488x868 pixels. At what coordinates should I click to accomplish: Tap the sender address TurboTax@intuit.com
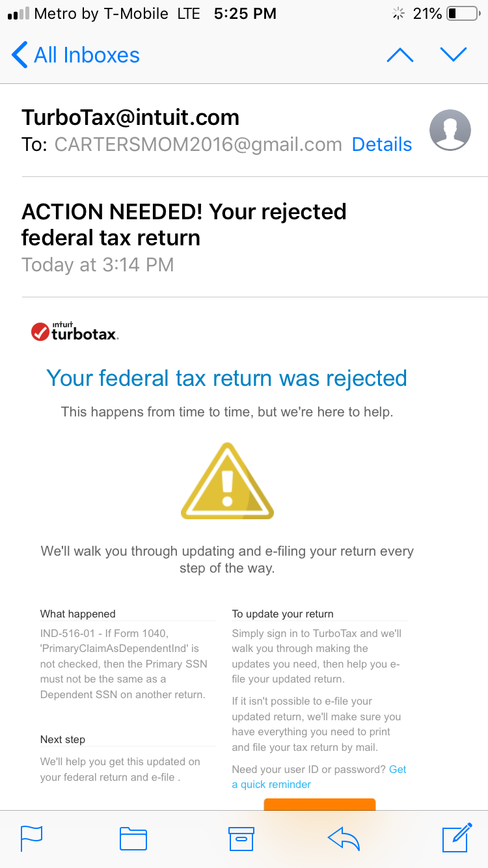point(130,117)
